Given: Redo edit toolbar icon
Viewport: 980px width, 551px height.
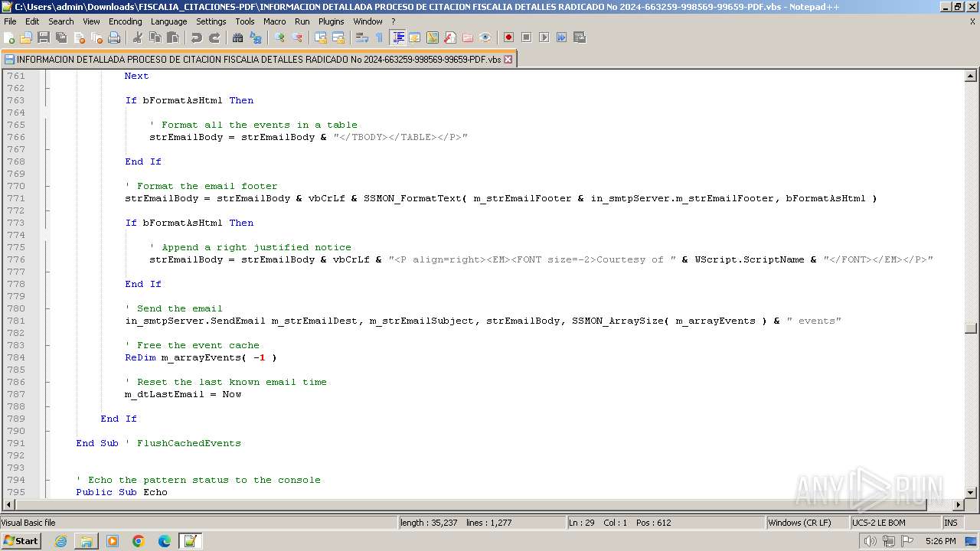Looking at the screenshot, I should click(214, 37).
